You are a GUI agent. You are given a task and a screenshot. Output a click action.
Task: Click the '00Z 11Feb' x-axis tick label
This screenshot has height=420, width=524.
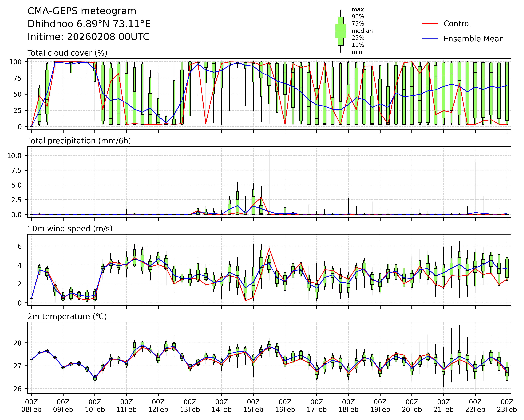(x=126, y=406)
